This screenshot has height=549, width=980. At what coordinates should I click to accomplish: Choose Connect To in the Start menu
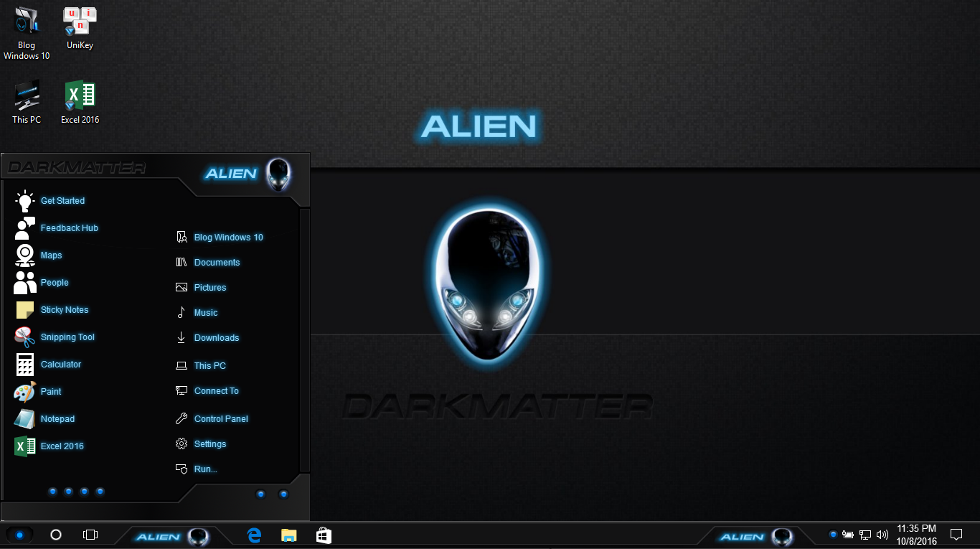[x=207, y=391]
